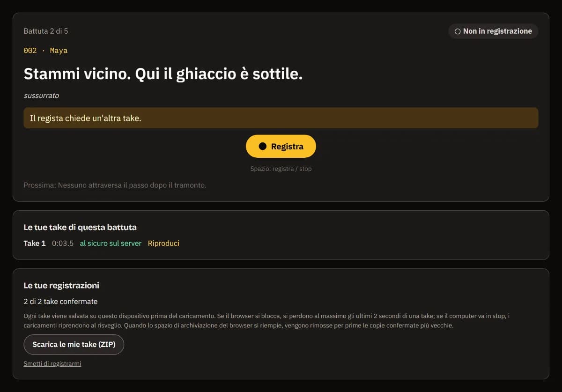This screenshot has width=562, height=392.
Task: Play Take 1 via Riproduci link
Action: [163, 244]
